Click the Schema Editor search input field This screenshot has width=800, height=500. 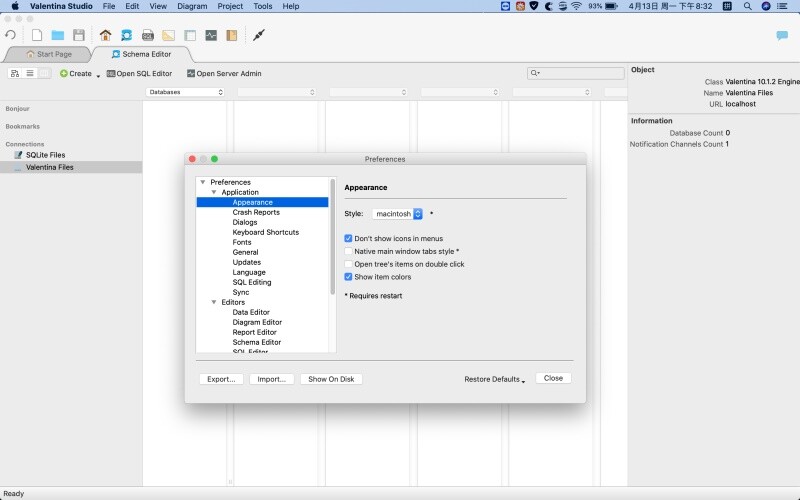[576, 73]
